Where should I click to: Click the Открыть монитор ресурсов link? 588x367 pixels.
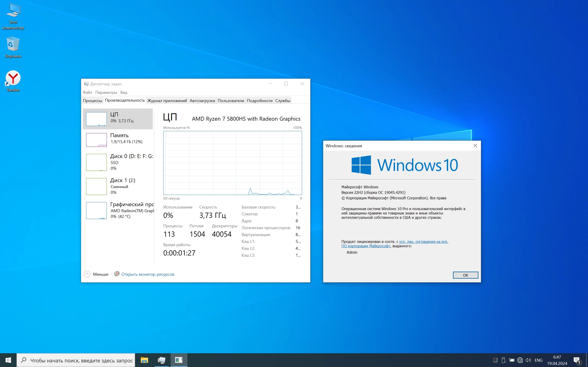coord(148,274)
